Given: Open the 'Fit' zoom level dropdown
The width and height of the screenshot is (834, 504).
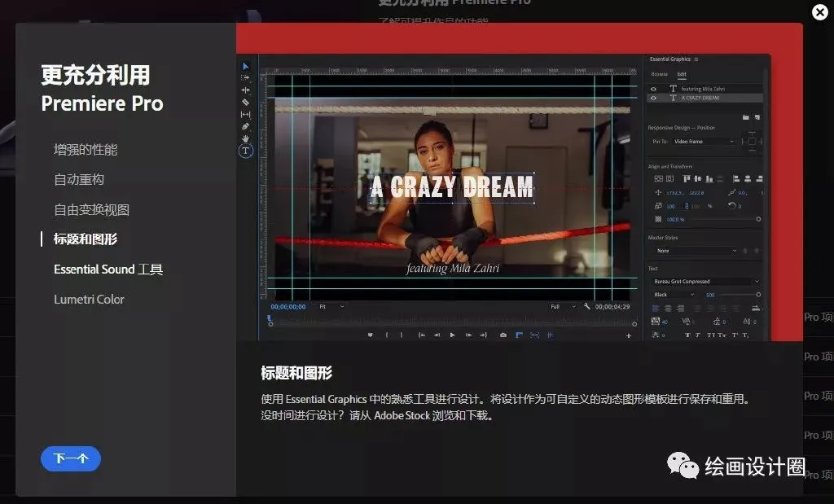Looking at the screenshot, I should coord(332,307).
